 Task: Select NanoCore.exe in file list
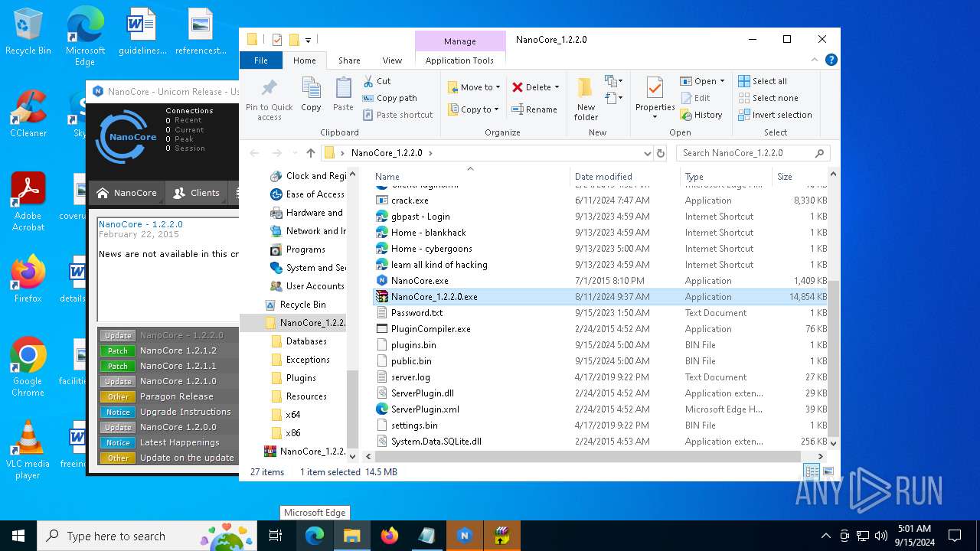(420, 281)
